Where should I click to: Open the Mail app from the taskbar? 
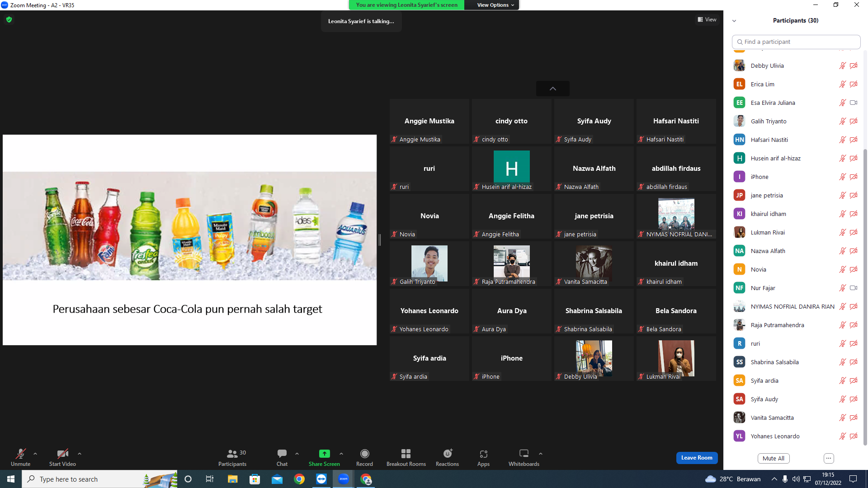coord(277,479)
